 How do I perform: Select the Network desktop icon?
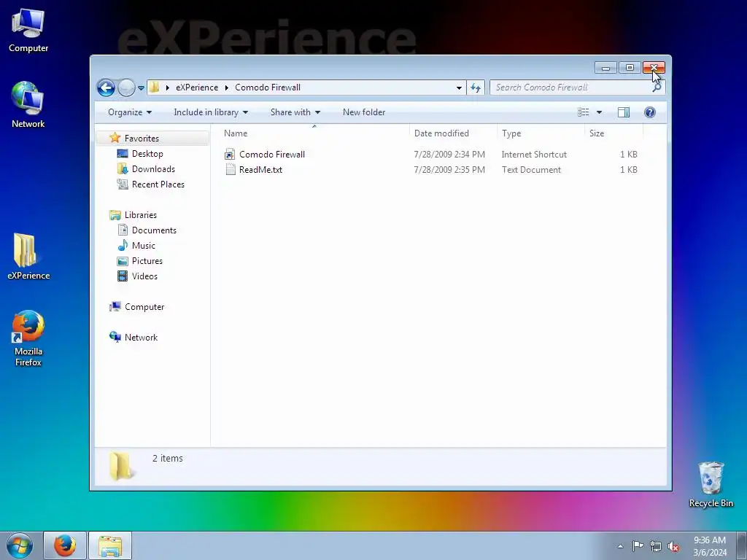point(28,105)
